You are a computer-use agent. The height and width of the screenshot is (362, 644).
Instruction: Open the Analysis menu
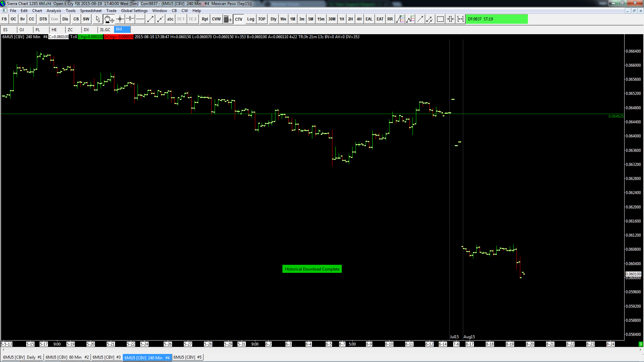[54, 11]
